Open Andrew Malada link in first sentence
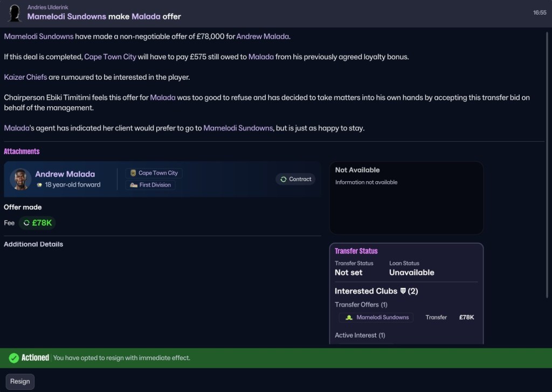 263,36
